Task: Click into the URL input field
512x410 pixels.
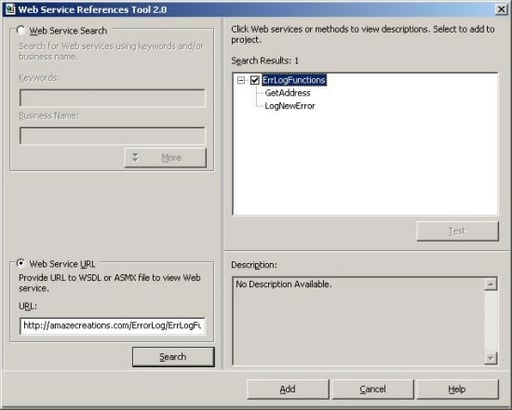Action: coord(112,326)
